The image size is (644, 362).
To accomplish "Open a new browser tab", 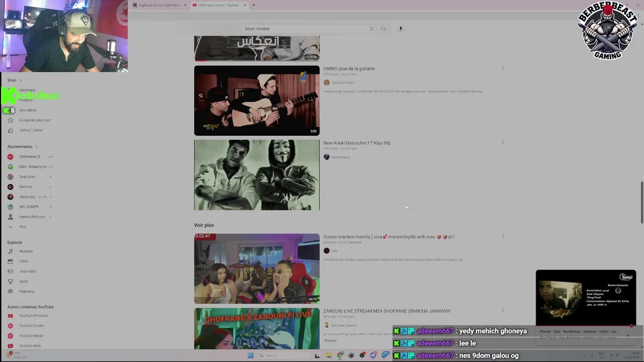I will [x=254, y=5].
